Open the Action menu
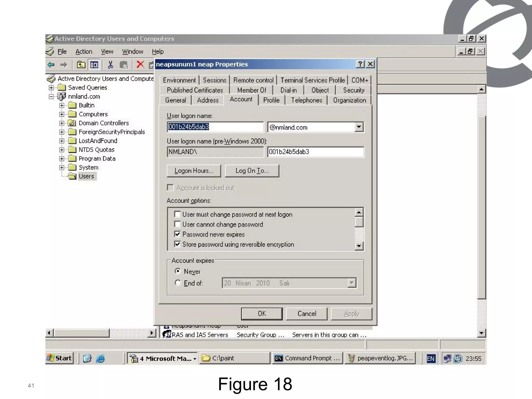This screenshot has height=399, width=532. coord(84,52)
